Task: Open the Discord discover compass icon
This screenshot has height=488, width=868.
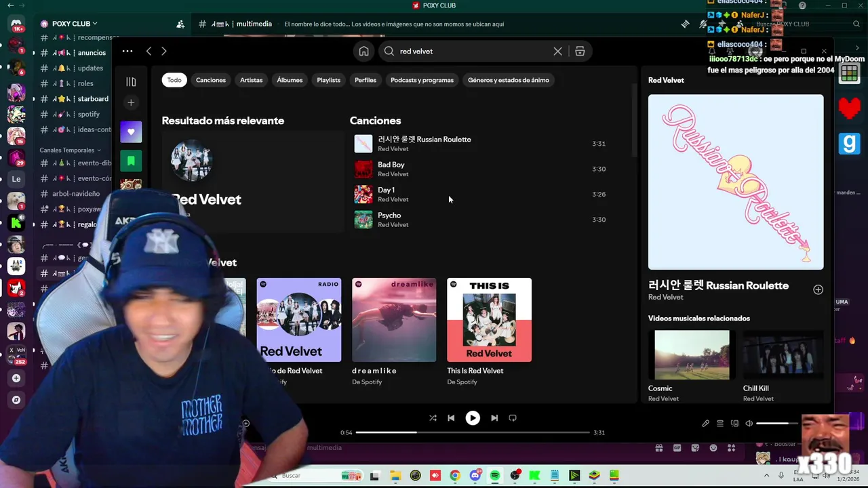Action: (x=16, y=400)
